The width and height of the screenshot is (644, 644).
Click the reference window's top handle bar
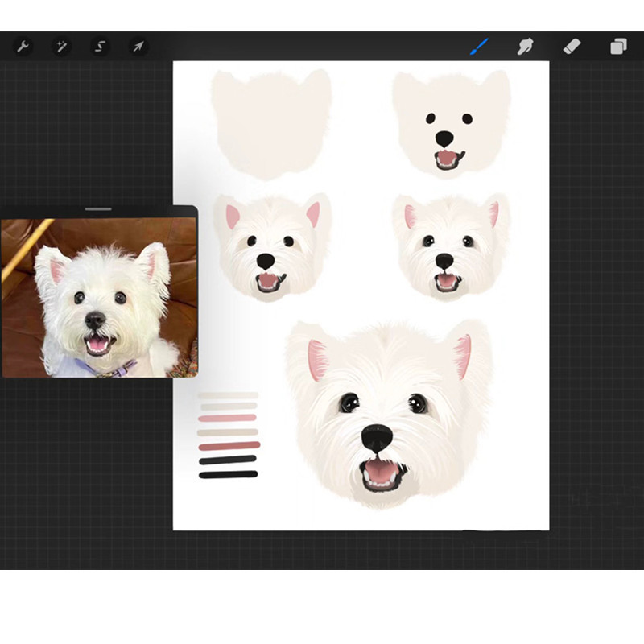point(98,209)
